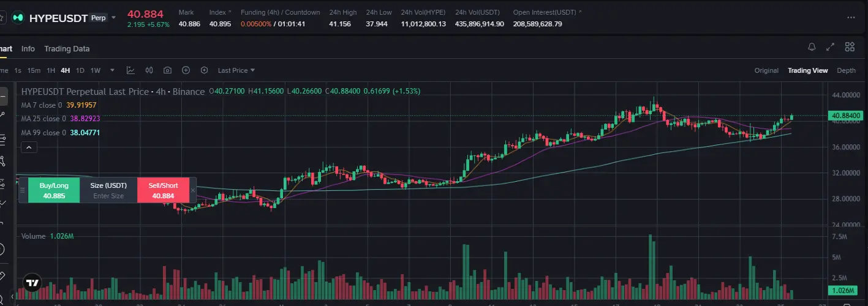The width and height of the screenshot is (868, 306).
Task: Click the Open Interest value 208,589,628.79
Action: [x=537, y=24]
